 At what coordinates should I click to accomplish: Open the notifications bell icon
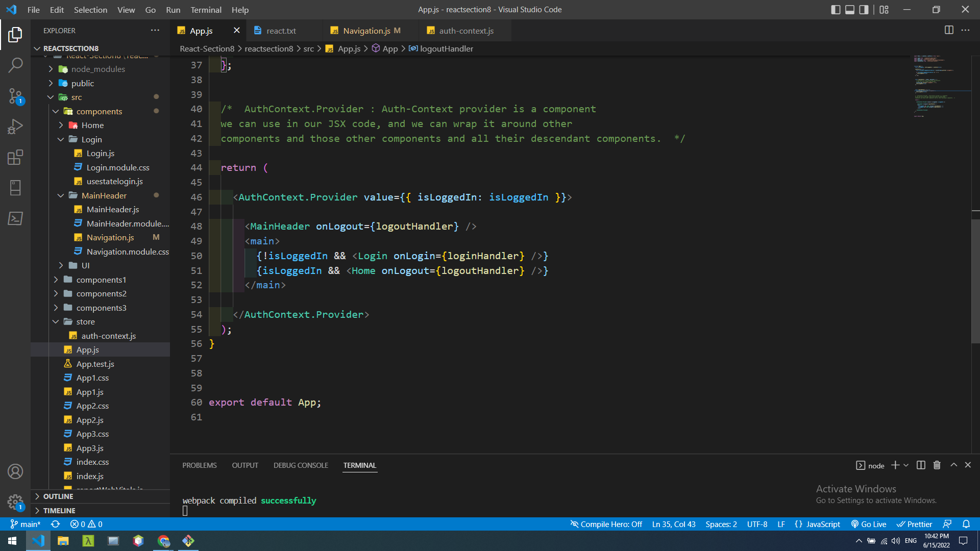(x=966, y=524)
